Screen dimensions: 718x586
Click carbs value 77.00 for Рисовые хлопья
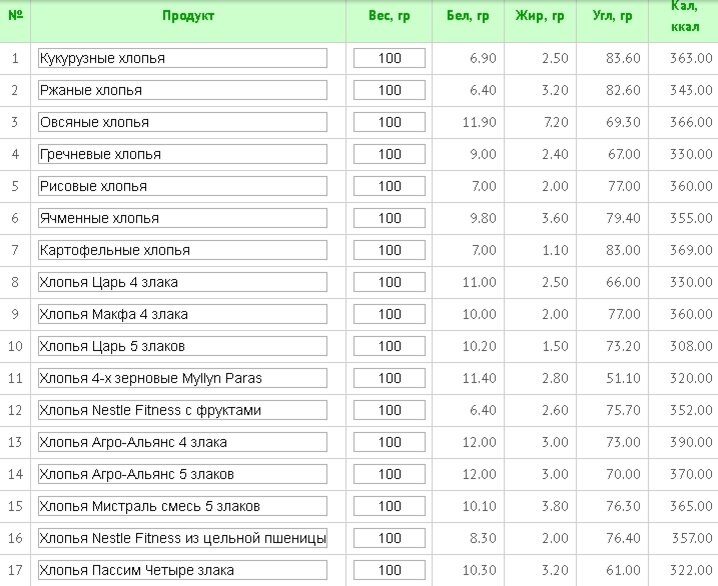click(623, 186)
